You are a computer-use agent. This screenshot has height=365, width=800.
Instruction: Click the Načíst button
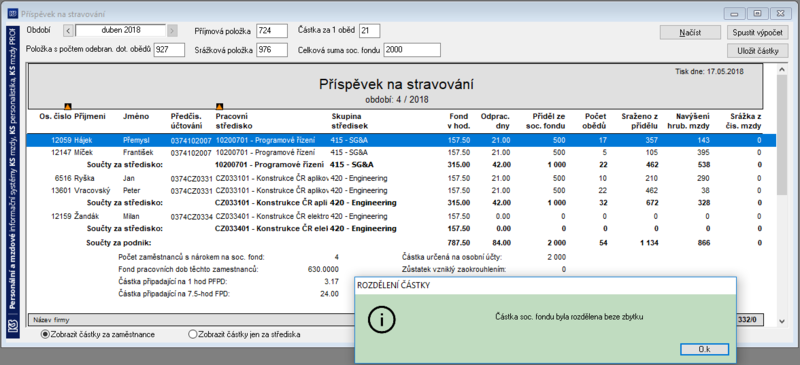click(690, 32)
